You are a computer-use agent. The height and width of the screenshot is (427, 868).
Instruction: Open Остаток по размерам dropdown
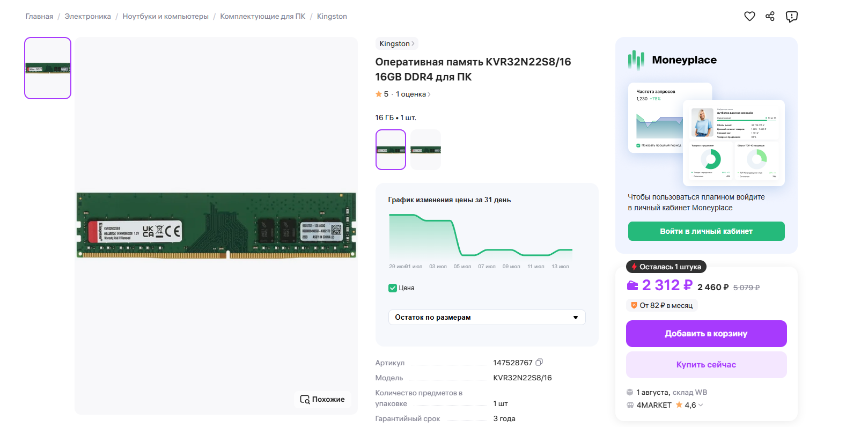pos(487,317)
